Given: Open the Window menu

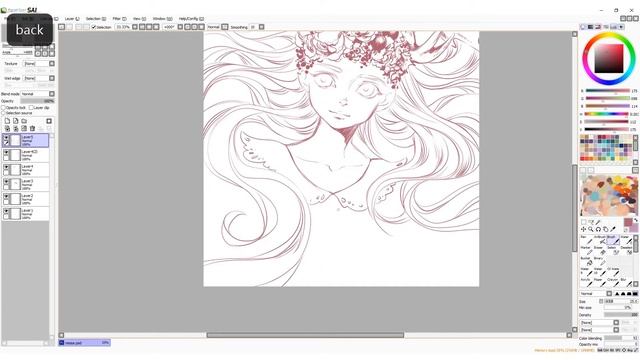Looking at the screenshot, I should tap(162, 19).
